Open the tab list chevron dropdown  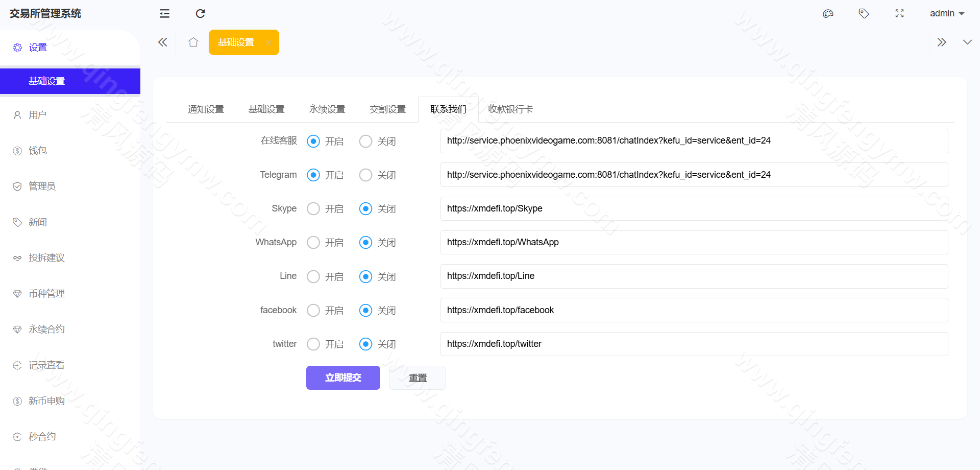(x=968, y=42)
